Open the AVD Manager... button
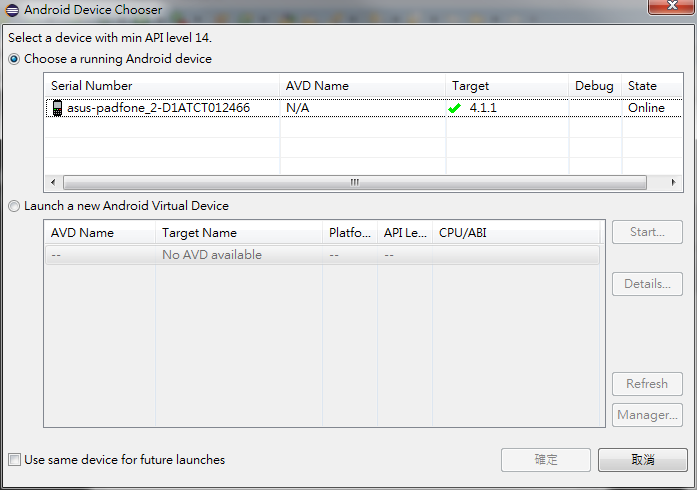 647,415
